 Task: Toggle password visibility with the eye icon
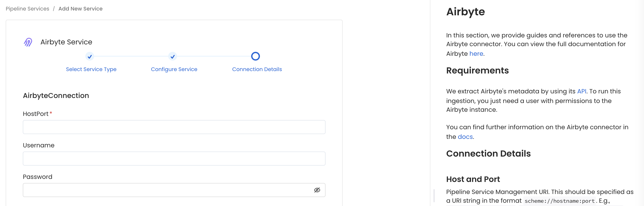tap(317, 190)
